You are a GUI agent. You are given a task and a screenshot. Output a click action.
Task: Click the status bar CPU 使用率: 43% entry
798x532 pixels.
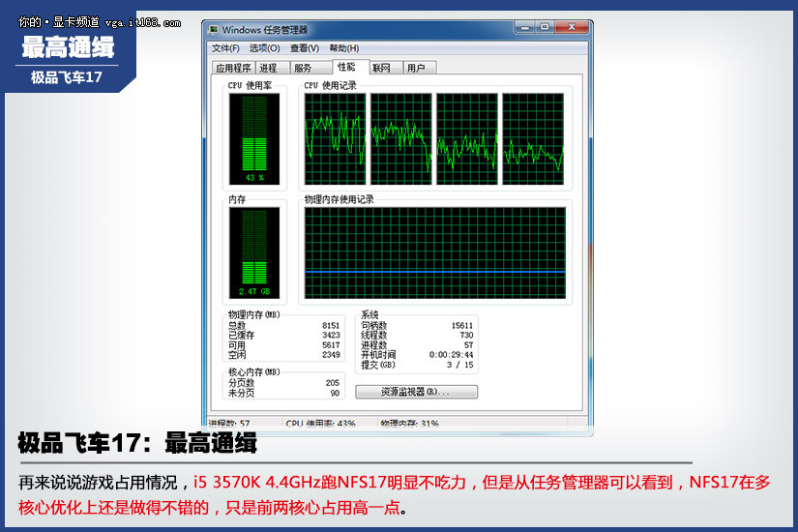point(320,423)
